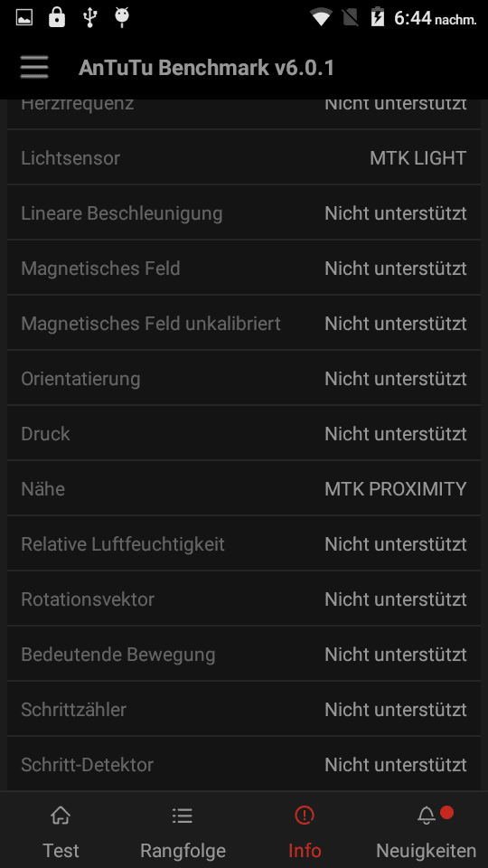488x868 pixels.
Task: Switch to the Neuigkeiten tab label
Action: 426,850
